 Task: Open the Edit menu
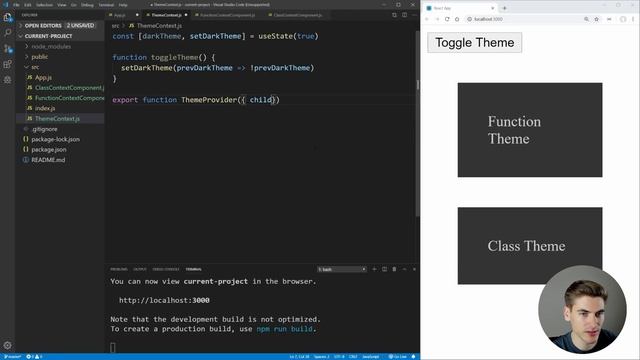click(28, 5)
